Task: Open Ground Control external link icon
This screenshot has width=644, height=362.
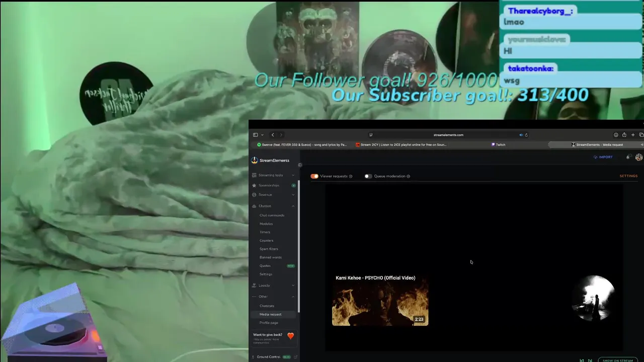Action: tap(296, 357)
